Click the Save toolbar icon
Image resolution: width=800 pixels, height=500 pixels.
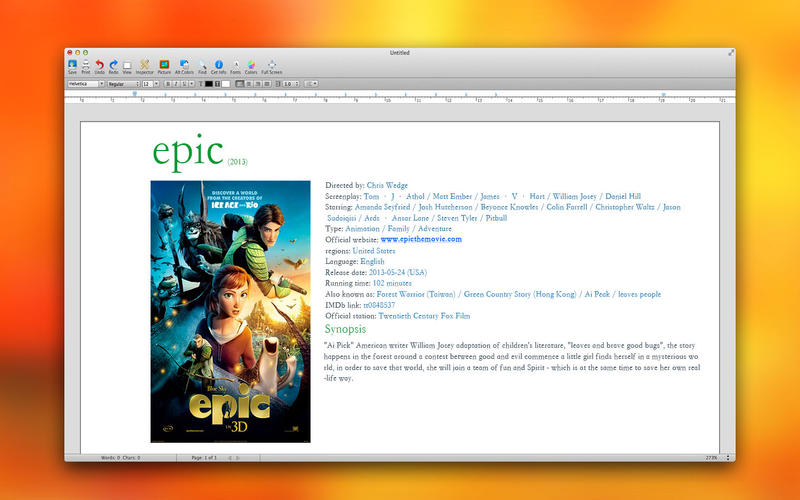[72, 66]
